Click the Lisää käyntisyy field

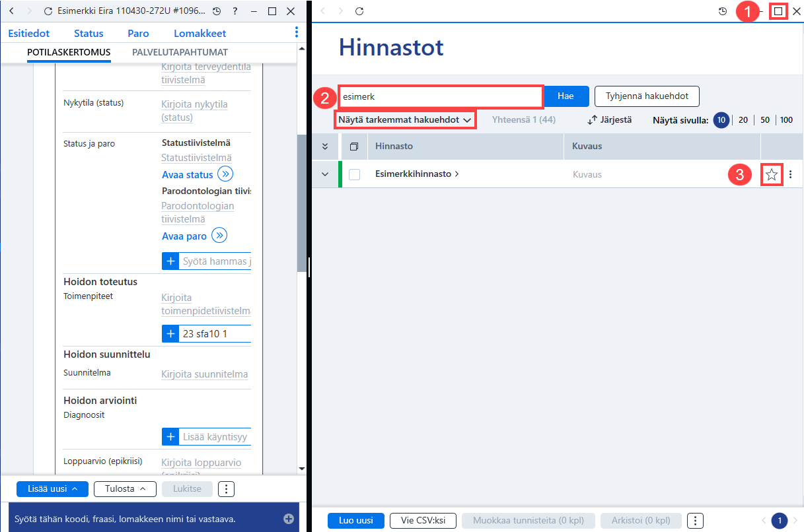(x=215, y=437)
